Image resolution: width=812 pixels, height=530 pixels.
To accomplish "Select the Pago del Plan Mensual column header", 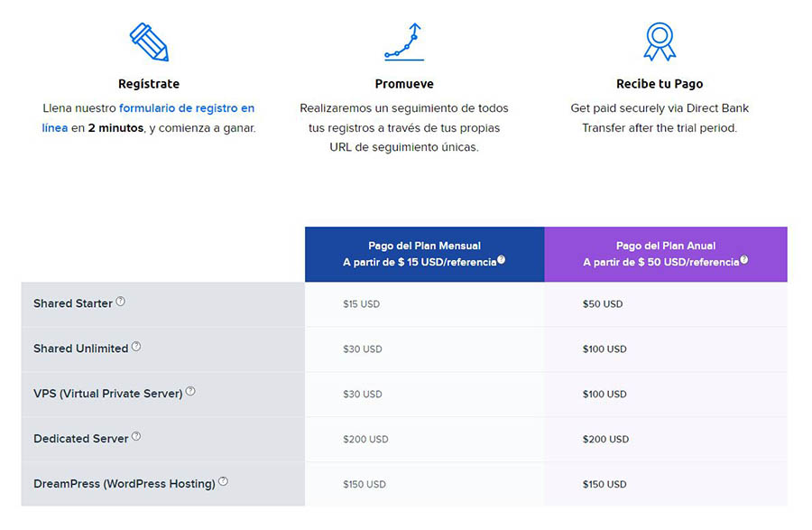I will click(424, 254).
